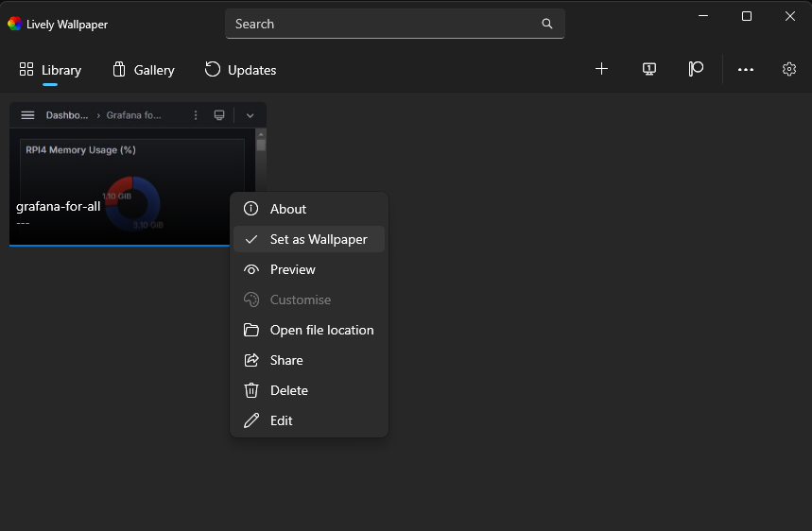812x531 pixels.
Task: Open the three-dots more options menu
Action: point(745,69)
